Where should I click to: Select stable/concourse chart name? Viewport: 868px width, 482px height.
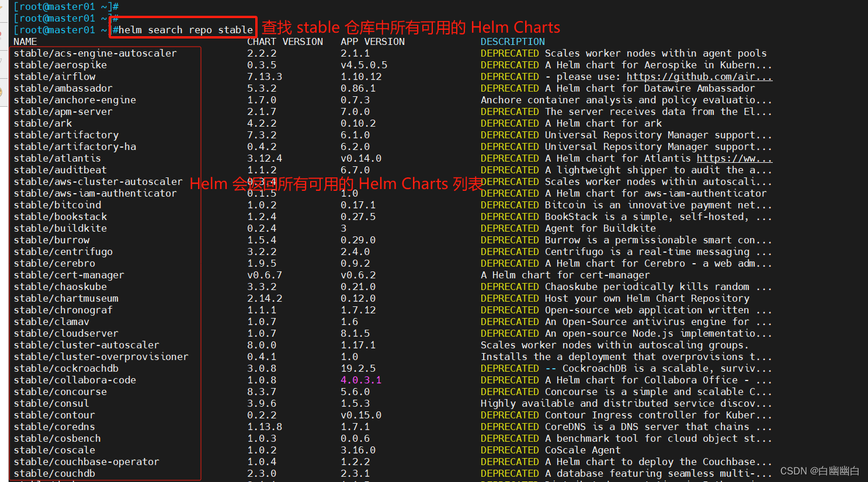[60, 392]
